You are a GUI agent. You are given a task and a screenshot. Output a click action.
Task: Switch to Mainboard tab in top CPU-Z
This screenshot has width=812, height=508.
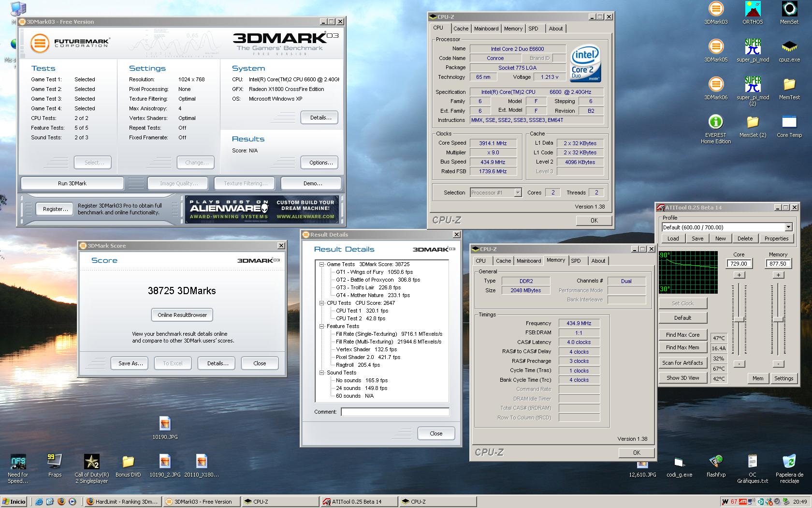pos(486,29)
